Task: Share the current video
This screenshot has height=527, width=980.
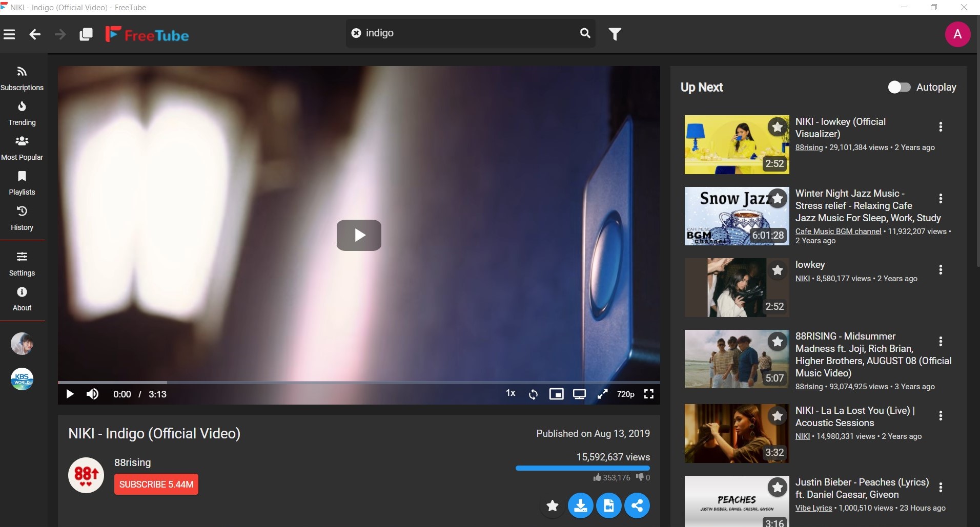Action: pyautogui.click(x=637, y=505)
